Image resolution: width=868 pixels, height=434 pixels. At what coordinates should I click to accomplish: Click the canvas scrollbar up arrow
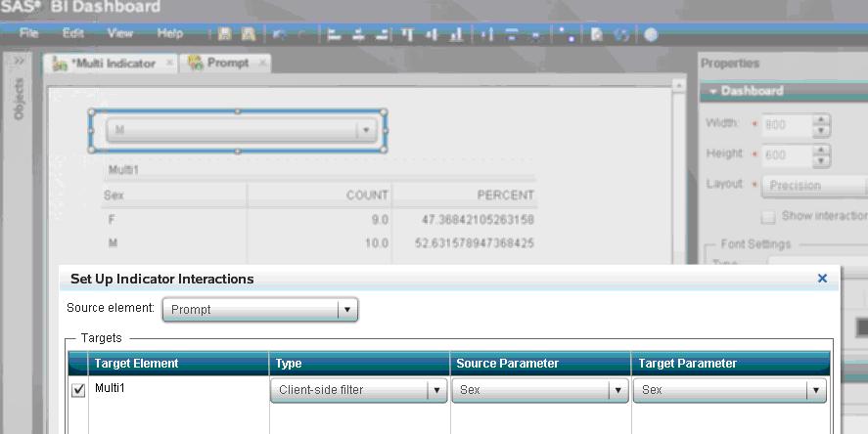pos(679,84)
